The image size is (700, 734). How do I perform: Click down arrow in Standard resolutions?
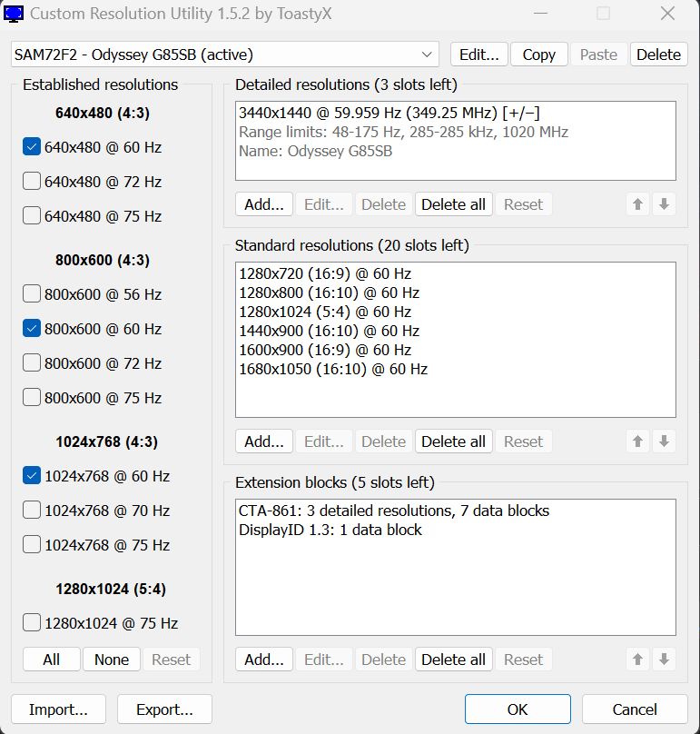pos(664,441)
